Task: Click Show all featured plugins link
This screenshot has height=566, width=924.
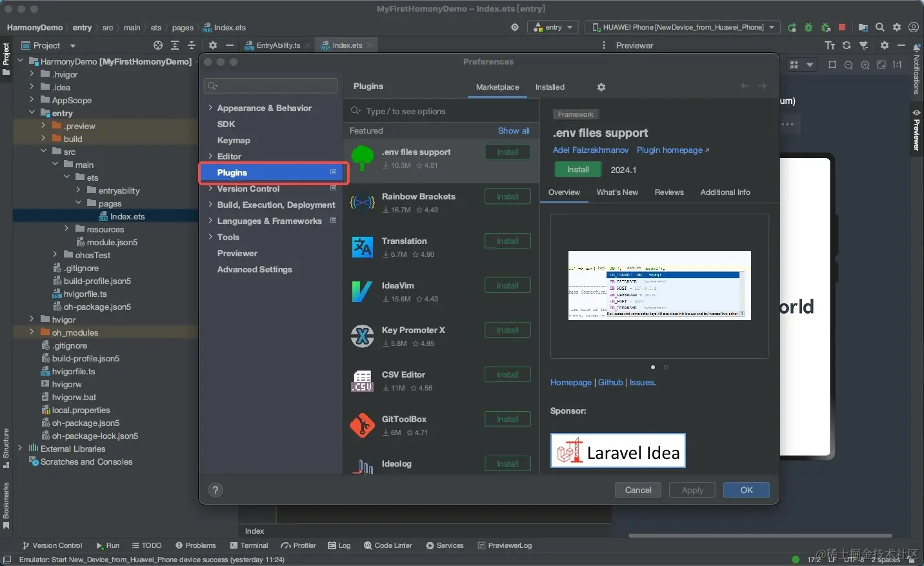Action: pos(514,130)
